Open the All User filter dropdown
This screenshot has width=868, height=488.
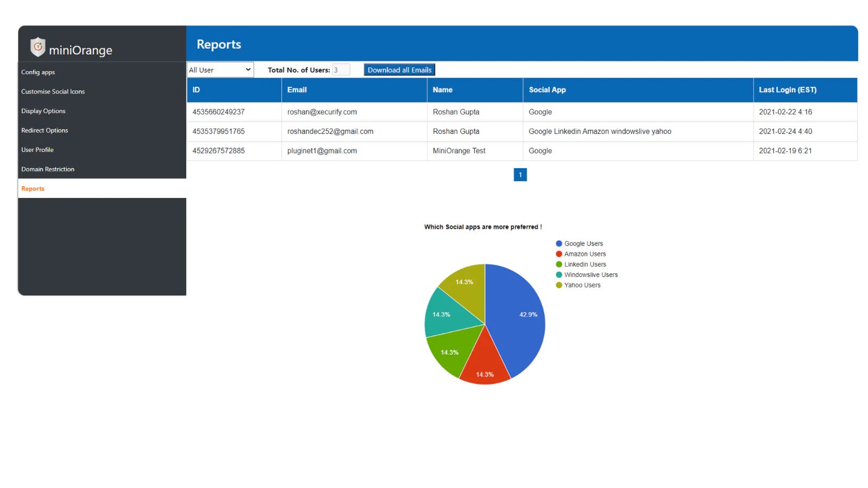(x=220, y=70)
